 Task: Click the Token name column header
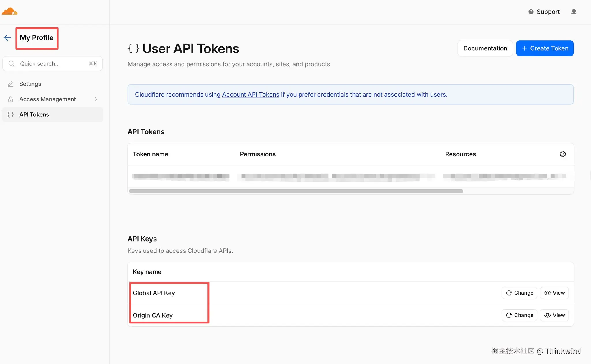click(x=150, y=154)
